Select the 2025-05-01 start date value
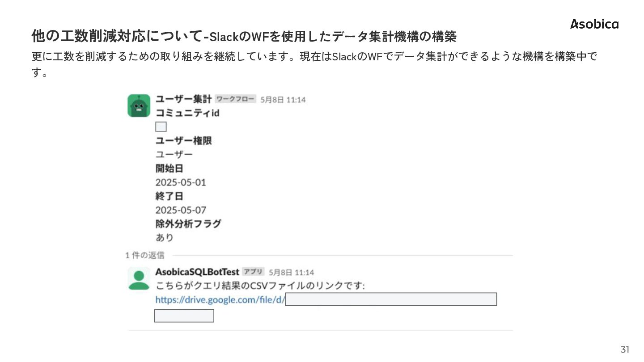 point(181,182)
